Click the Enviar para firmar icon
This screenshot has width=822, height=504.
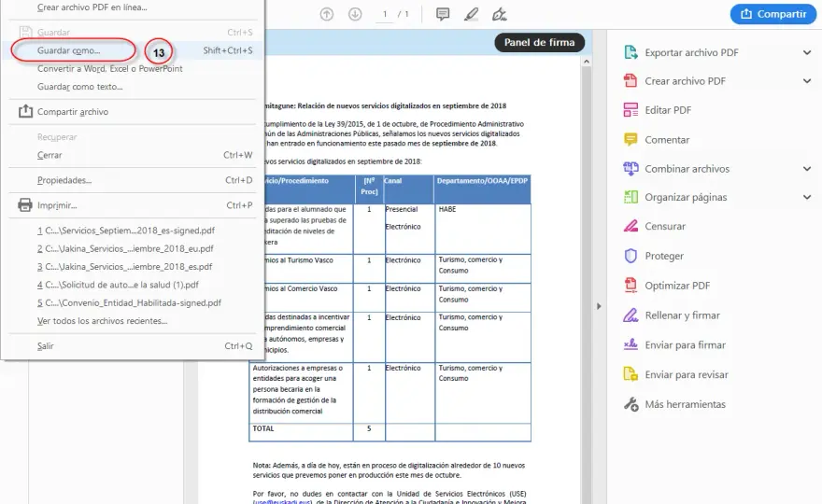tap(631, 344)
